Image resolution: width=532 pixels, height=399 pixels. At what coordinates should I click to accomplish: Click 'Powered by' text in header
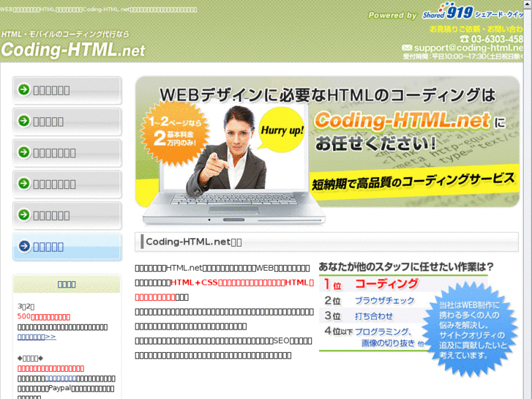pyautogui.click(x=392, y=15)
